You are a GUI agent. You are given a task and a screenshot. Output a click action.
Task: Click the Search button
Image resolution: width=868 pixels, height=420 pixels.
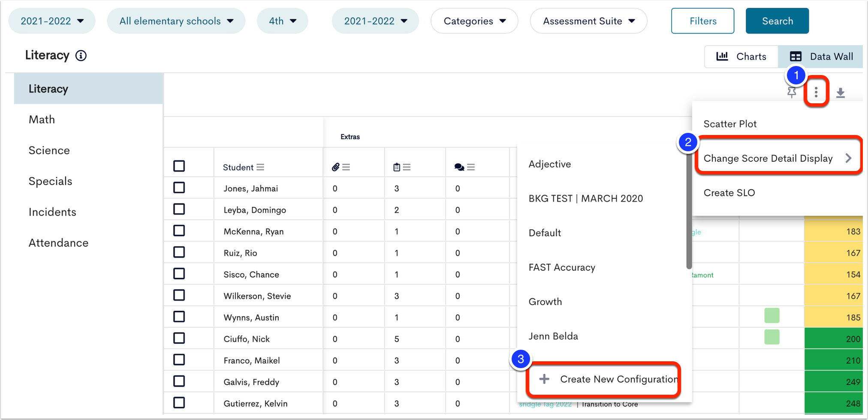click(x=778, y=21)
